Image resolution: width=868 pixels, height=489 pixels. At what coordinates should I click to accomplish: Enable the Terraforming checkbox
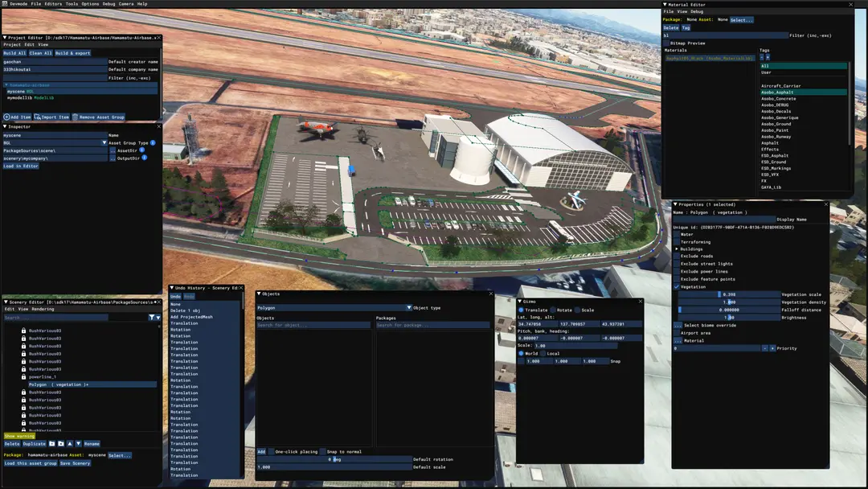pyautogui.click(x=677, y=242)
